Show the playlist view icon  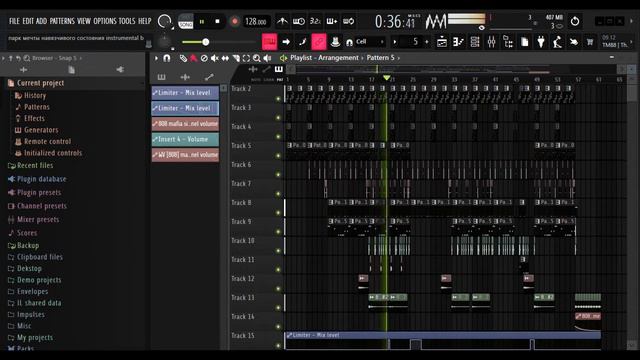tap(442, 42)
